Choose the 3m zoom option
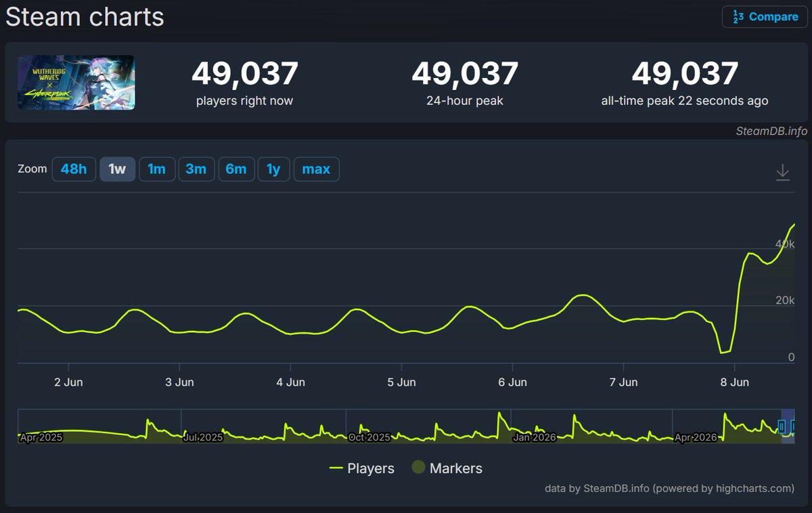The height and width of the screenshot is (513, 812). click(x=196, y=169)
